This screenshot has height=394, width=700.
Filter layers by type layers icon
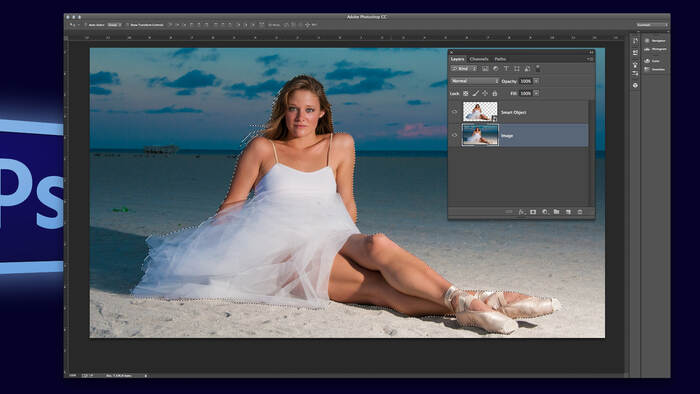(506, 69)
